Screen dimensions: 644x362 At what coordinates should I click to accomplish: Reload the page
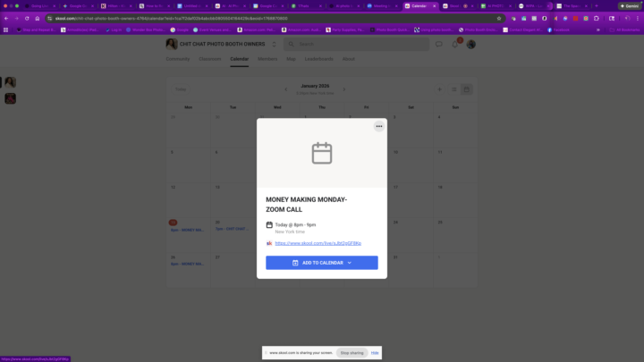pos(27,19)
